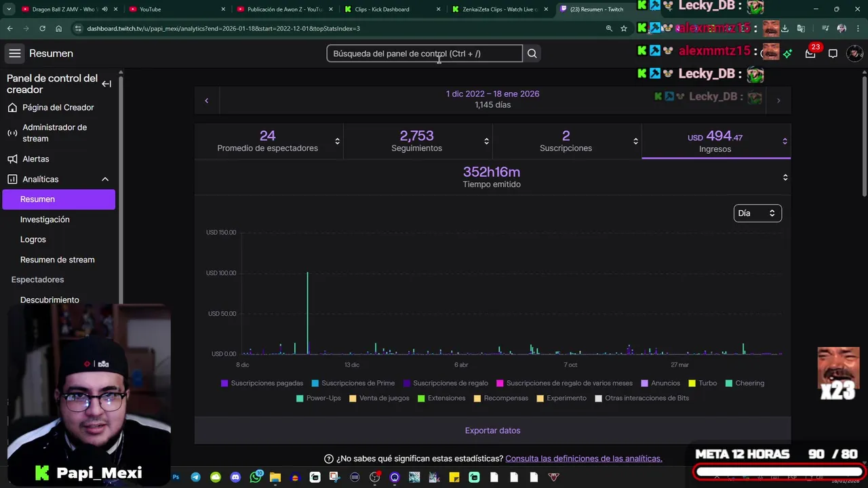Open the whispers chat bubble icon
868x488 pixels.
pos(833,54)
